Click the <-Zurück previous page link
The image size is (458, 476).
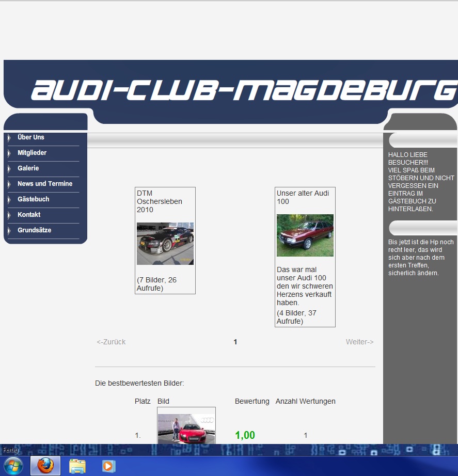point(111,342)
